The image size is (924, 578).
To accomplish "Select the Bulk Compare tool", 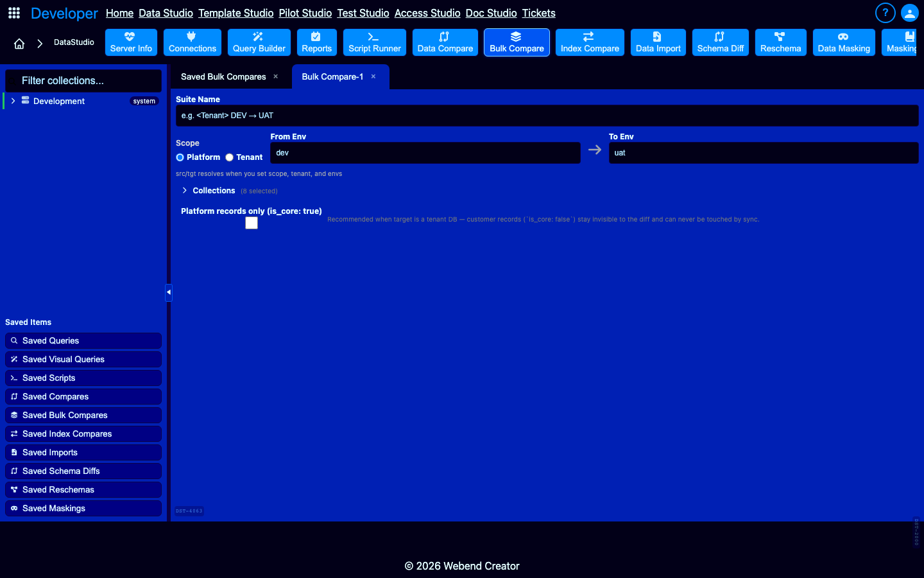I will (517, 42).
